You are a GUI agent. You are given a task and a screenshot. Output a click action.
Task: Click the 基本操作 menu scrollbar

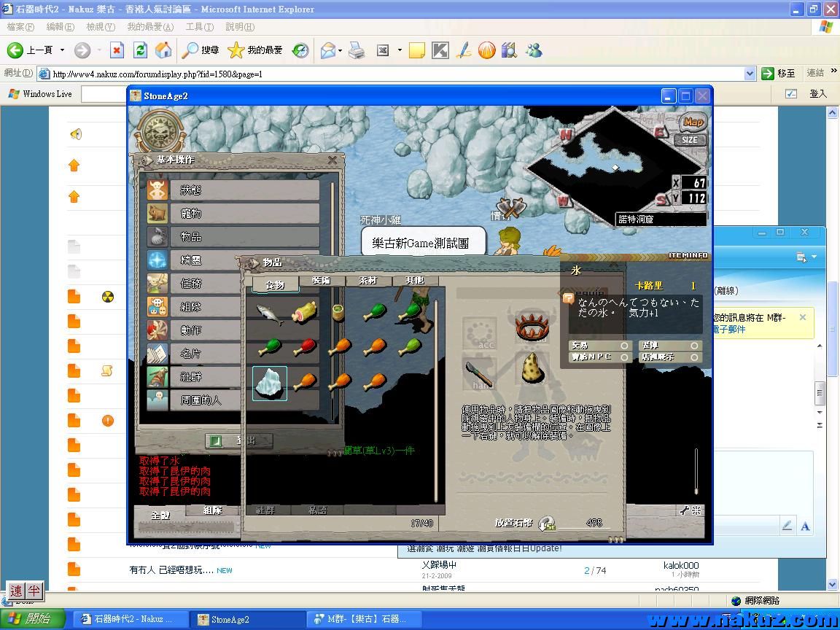pyautogui.click(x=332, y=300)
